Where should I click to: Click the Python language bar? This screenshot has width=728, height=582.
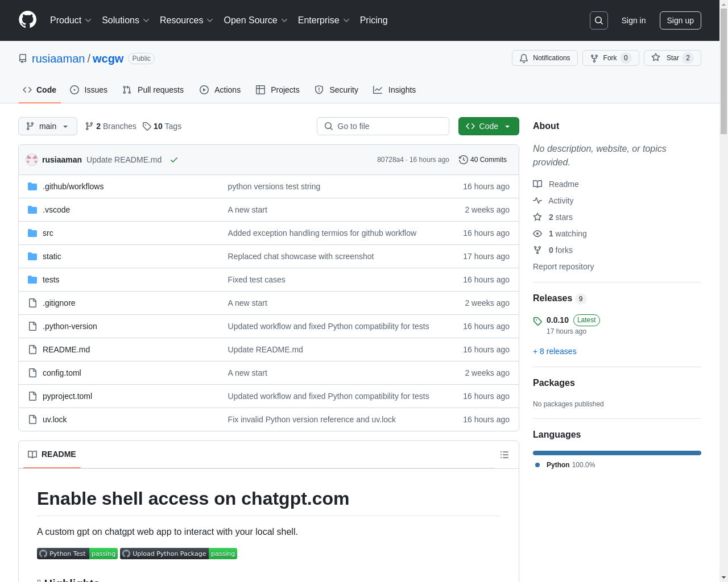[x=617, y=453]
